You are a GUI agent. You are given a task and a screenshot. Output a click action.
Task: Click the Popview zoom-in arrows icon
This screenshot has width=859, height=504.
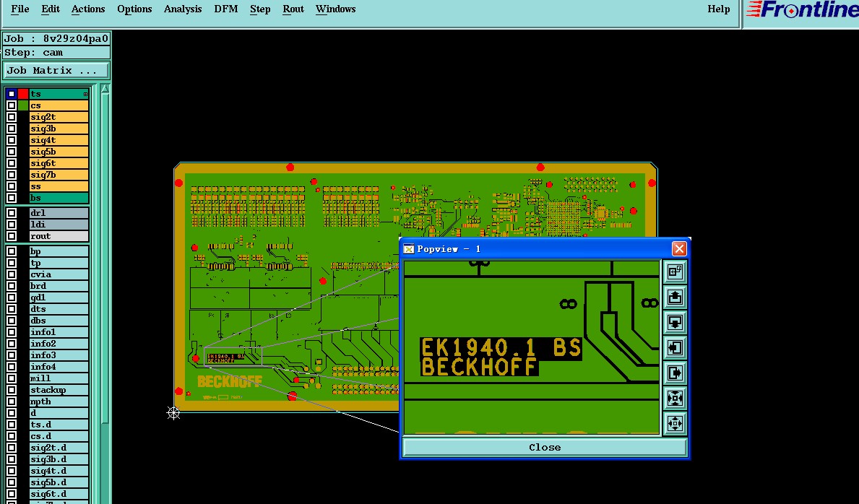click(675, 398)
